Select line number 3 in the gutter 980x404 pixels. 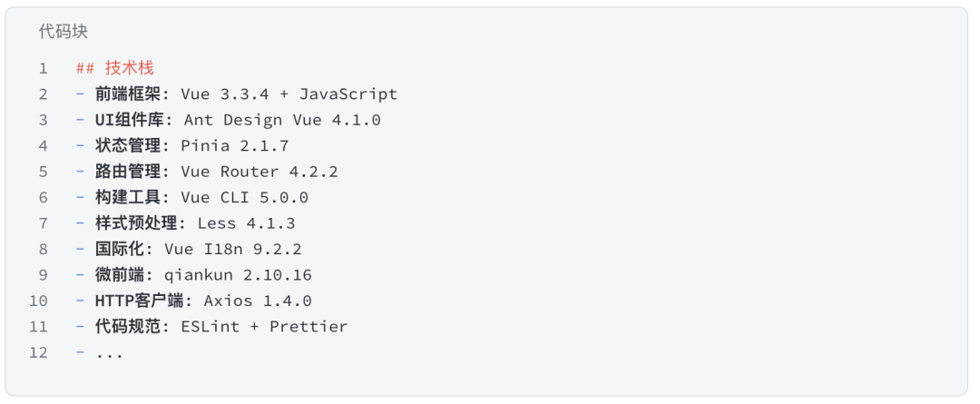[43, 120]
